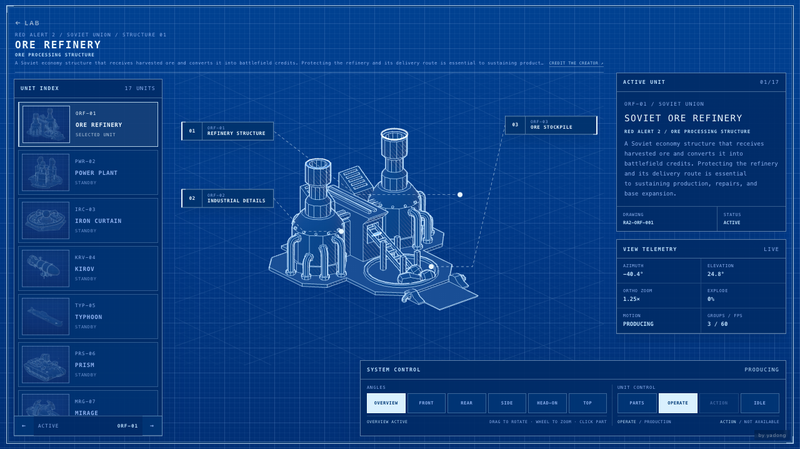
Task: Click the '17 UNITS' count label
Action: [x=140, y=88]
